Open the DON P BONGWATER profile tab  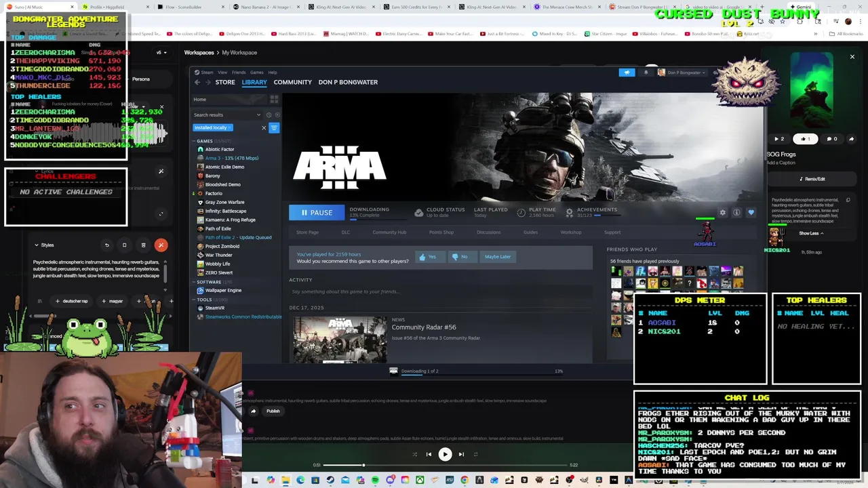348,82
